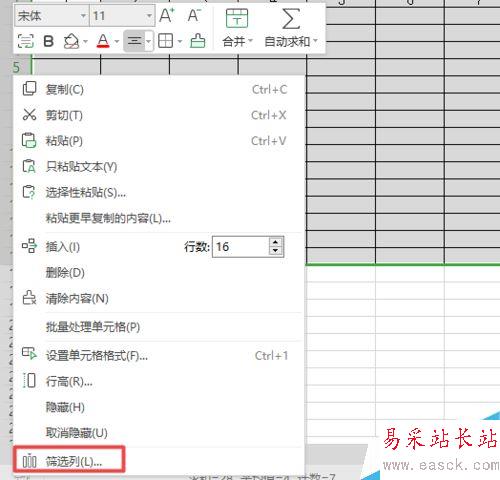Click the 行数 row count input field
500x480 pixels.
240,247
